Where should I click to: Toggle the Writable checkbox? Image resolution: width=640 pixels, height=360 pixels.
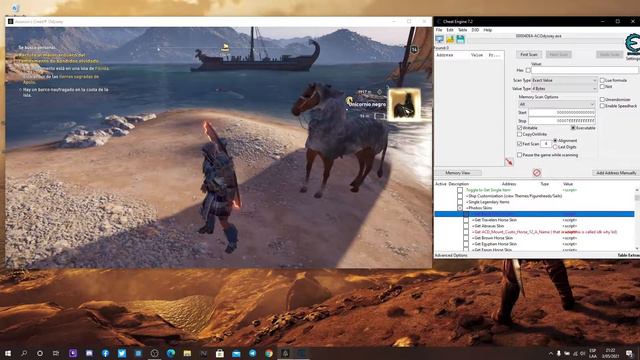520,128
